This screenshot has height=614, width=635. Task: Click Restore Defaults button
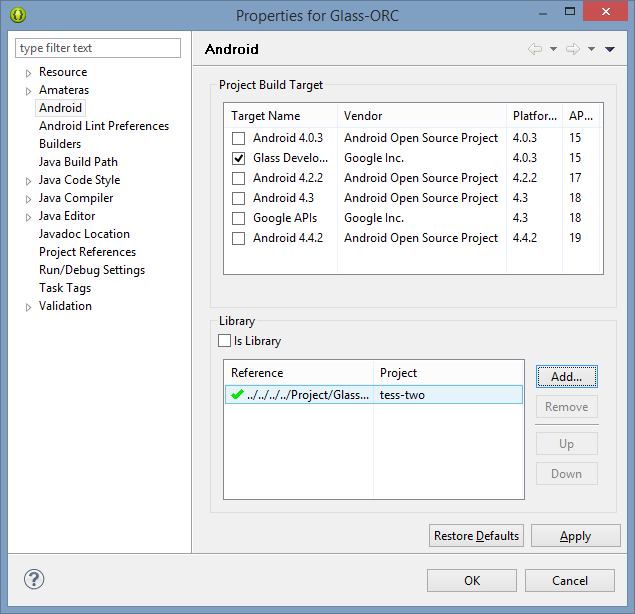click(476, 536)
